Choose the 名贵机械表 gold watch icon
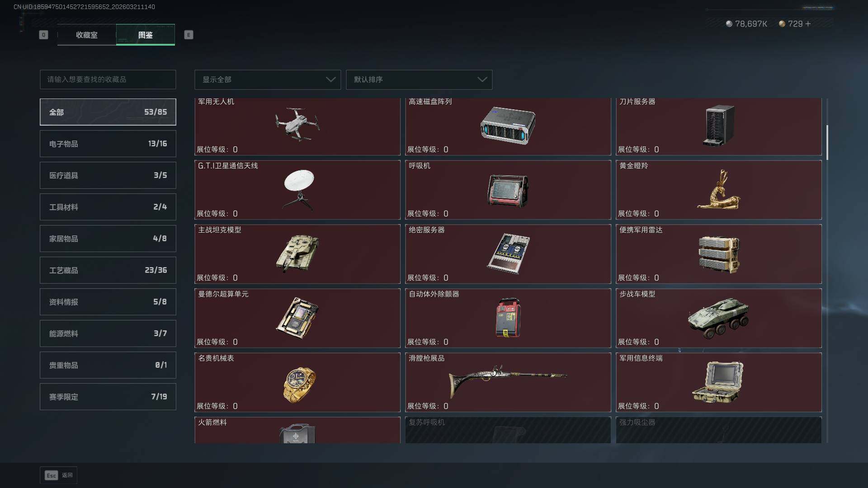Screen dimensions: 868x488 point(299,385)
